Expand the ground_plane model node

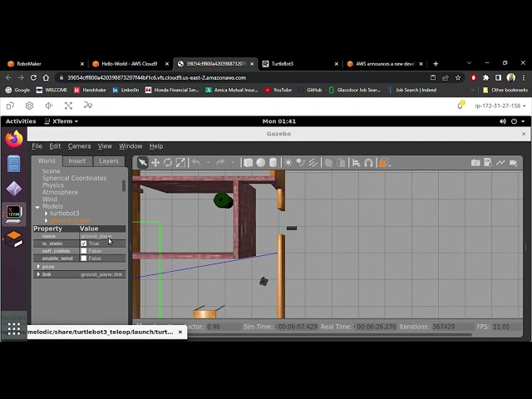click(47, 221)
